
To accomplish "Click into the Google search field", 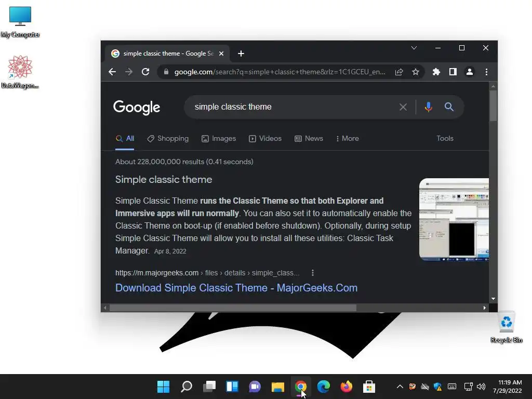I will click(x=292, y=107).
